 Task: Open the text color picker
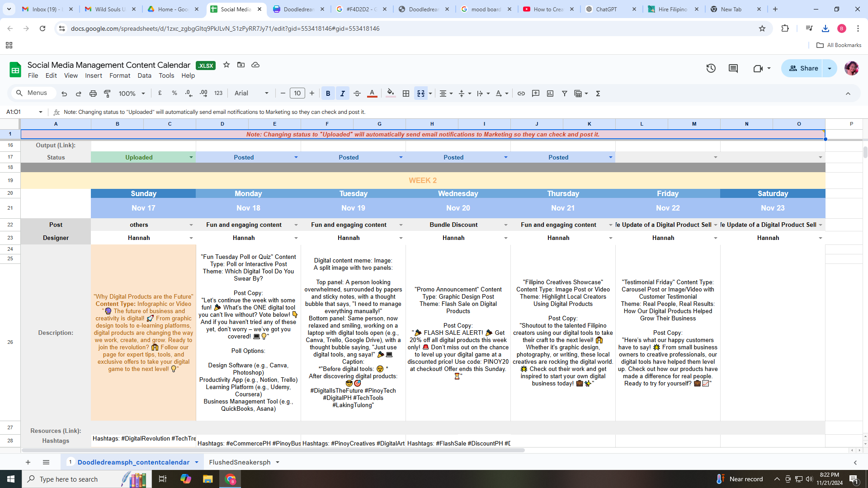coord(372,94)
